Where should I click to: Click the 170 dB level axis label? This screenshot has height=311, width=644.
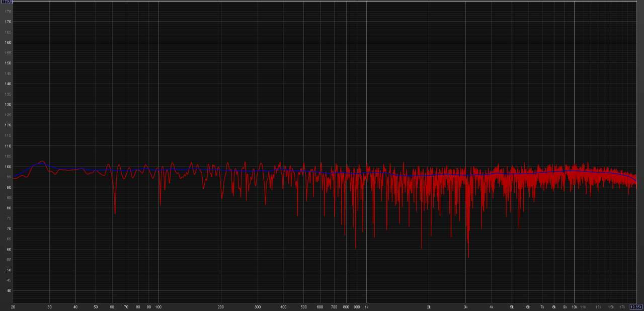[8, 22]
